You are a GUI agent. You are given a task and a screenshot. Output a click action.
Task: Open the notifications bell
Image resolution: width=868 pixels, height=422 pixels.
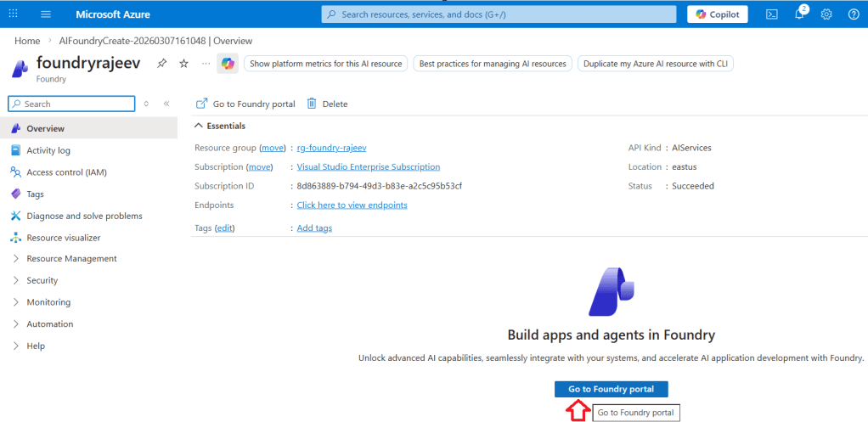coord(798,14)
